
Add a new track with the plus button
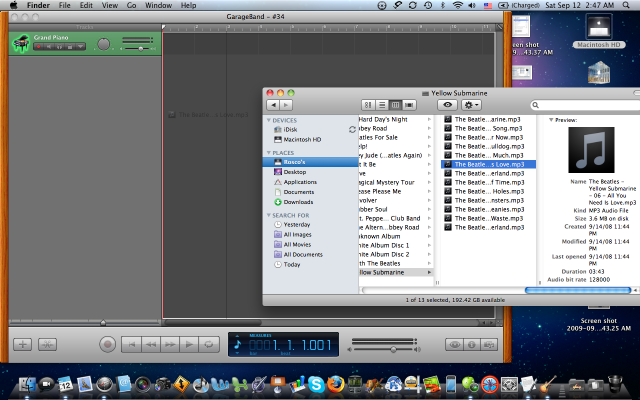tap(22, 344)
